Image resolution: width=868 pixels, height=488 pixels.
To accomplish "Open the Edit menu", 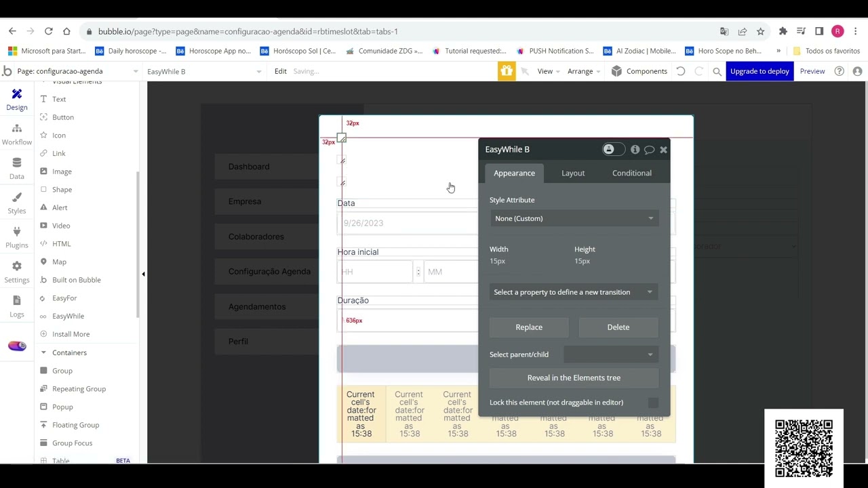I will [x=280, y=71].
